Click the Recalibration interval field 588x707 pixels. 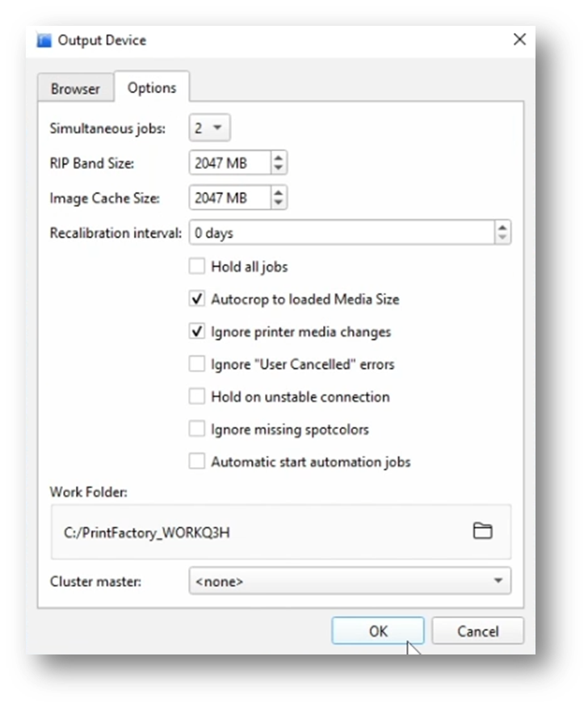click(x=342, y=233)
